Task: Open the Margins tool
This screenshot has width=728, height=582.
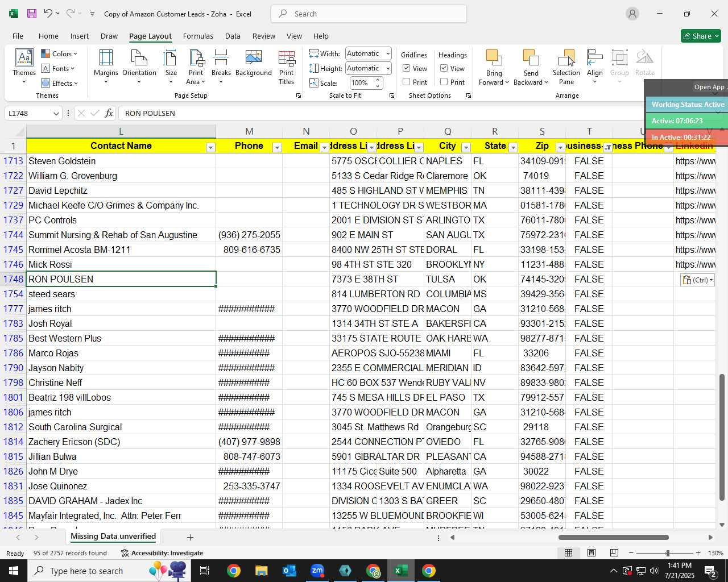Action: (x=106, y=66)
